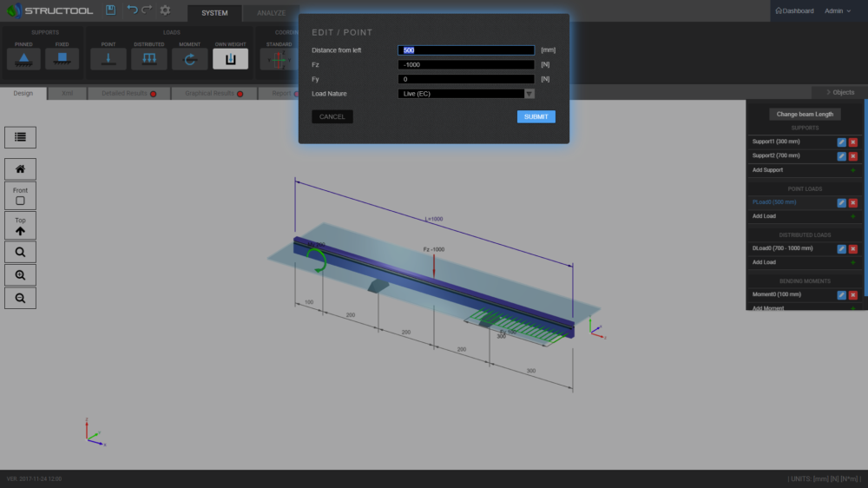Select the distributed load tool

pos(149,59)
